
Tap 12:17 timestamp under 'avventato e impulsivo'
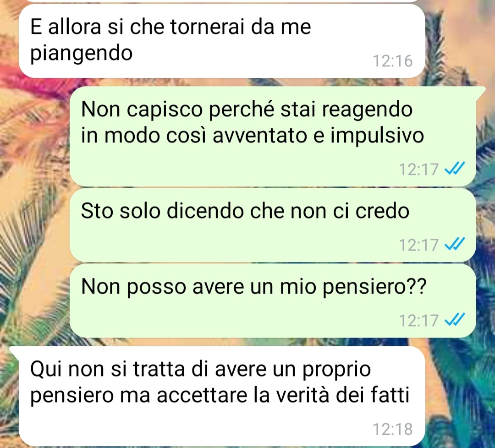coord(419,169)
